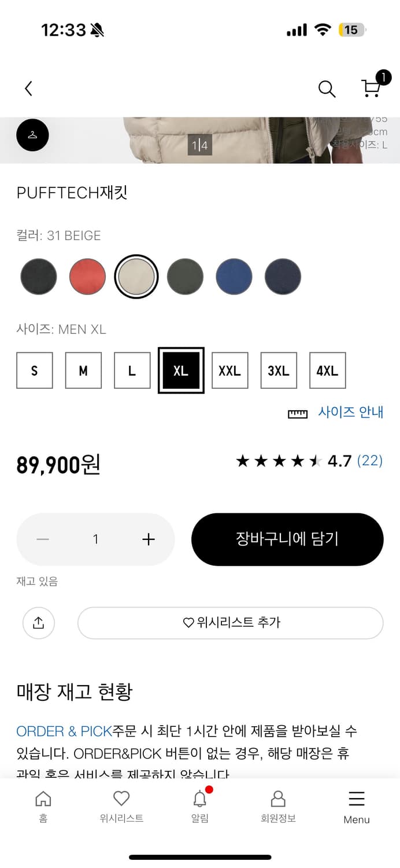The width and height of the screenshot is (400, 868).
Task: Choose size 3XL for the jacket
Action: 278,370
